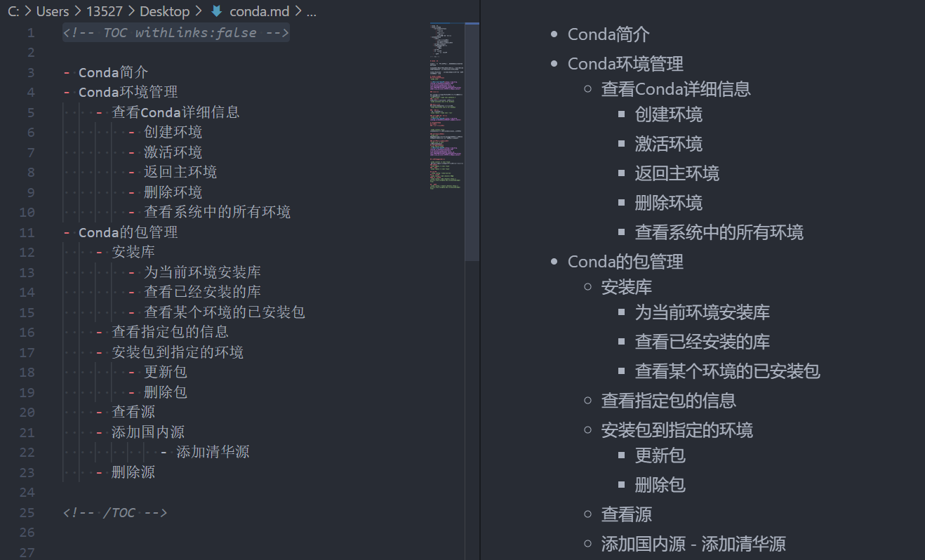Click the 更新包 bullet in the preview
This screenshot has height=560, width=925.
(x=660, y=456)
